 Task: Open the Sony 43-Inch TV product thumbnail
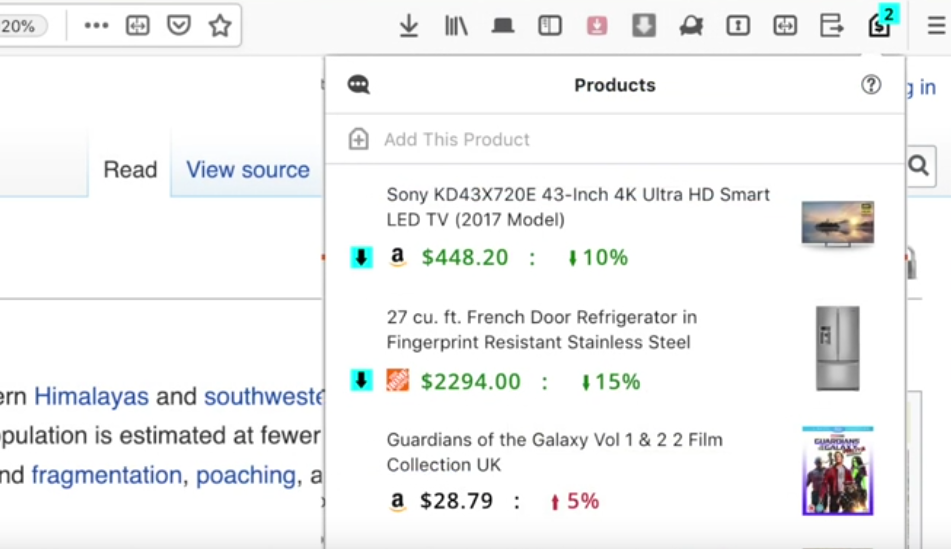(x=837, y=223)
